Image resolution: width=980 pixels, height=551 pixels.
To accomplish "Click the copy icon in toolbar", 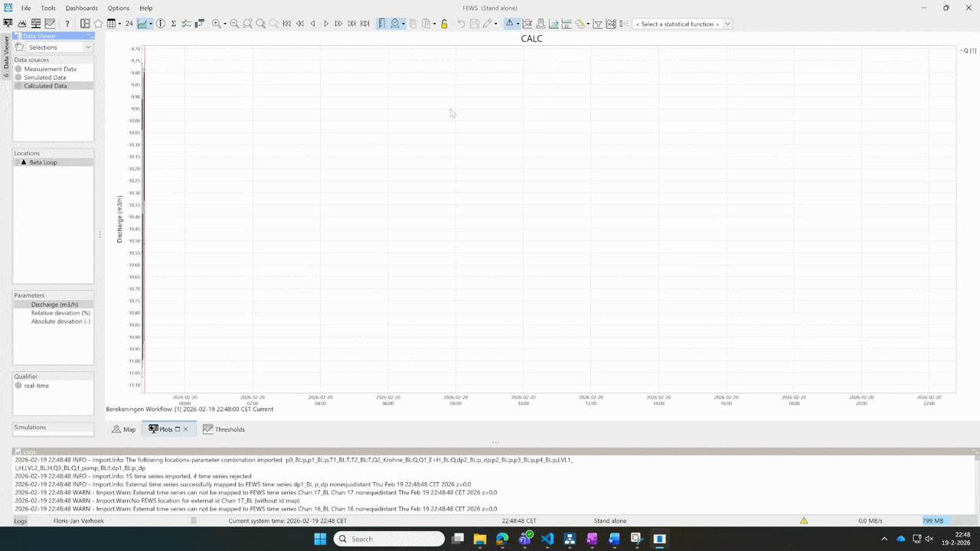I will point(413,24).
